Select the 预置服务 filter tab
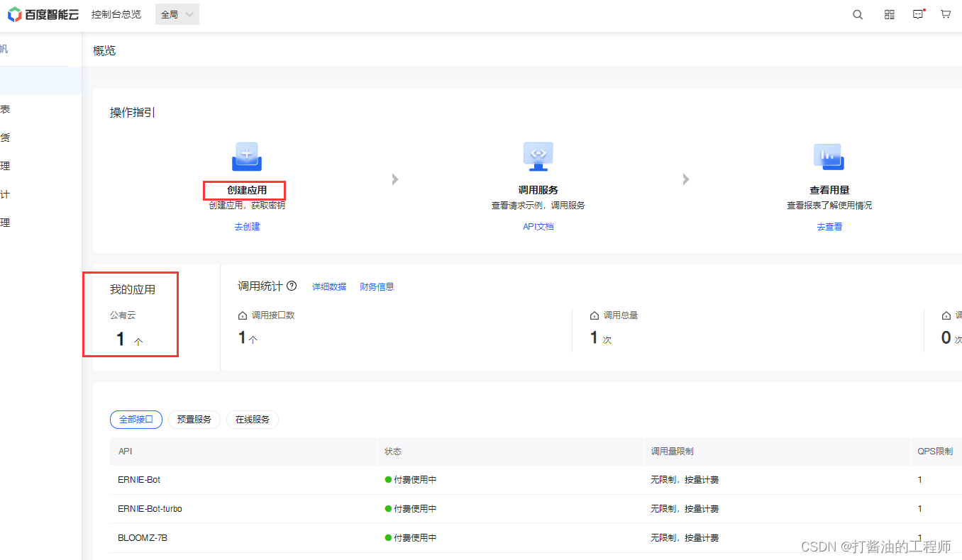The width and height of the screenshot is (962, 560). coord(194,420)
